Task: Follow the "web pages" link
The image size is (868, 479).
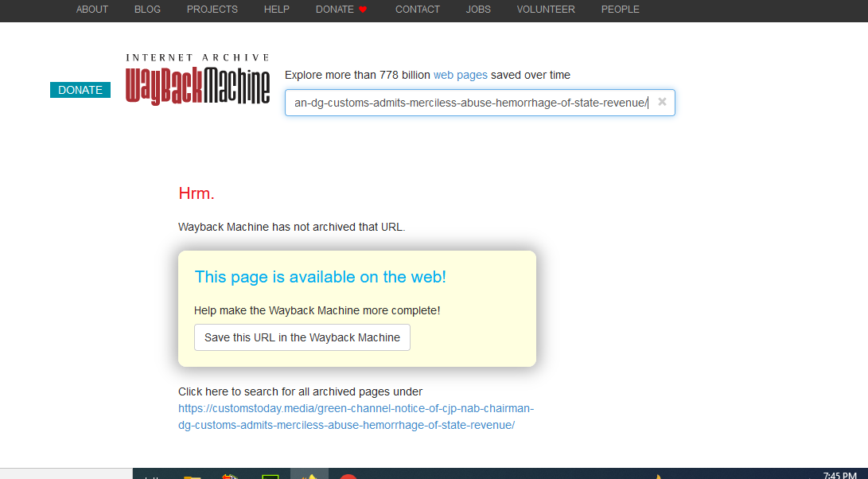Action: 460,75
